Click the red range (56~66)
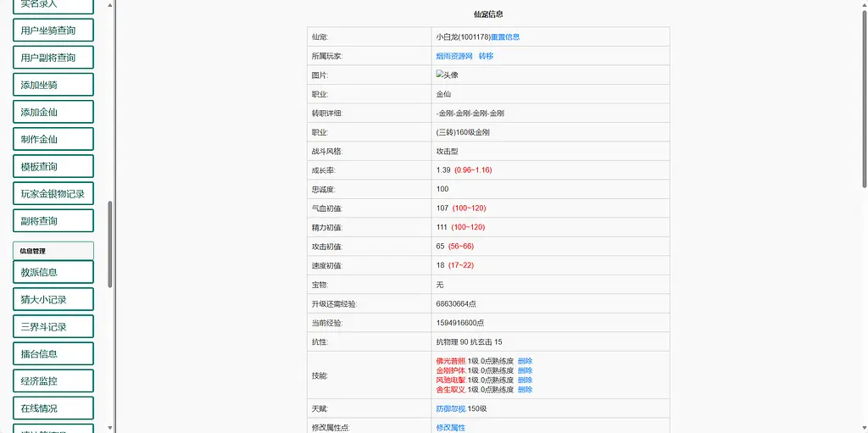Screen dimensions: 868x433 coord(461,246)
